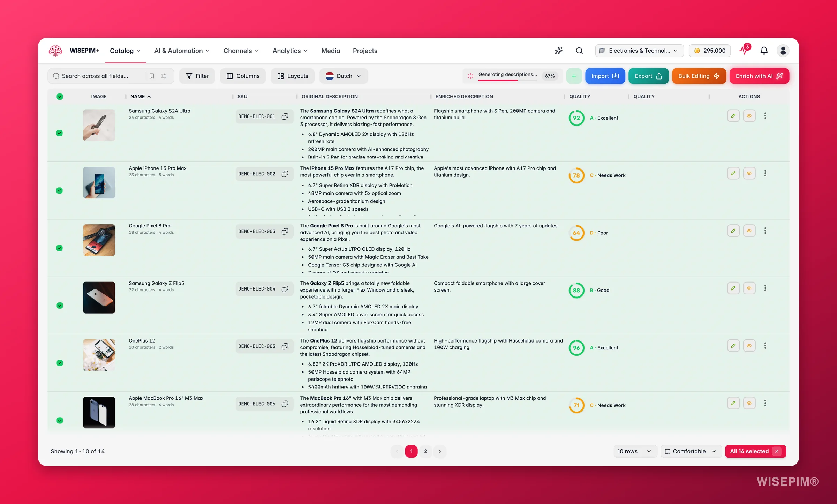Screen dimensions: 837x504
Task: Copy SKU DEMO-ELEC-004
Action: point(285,289)
